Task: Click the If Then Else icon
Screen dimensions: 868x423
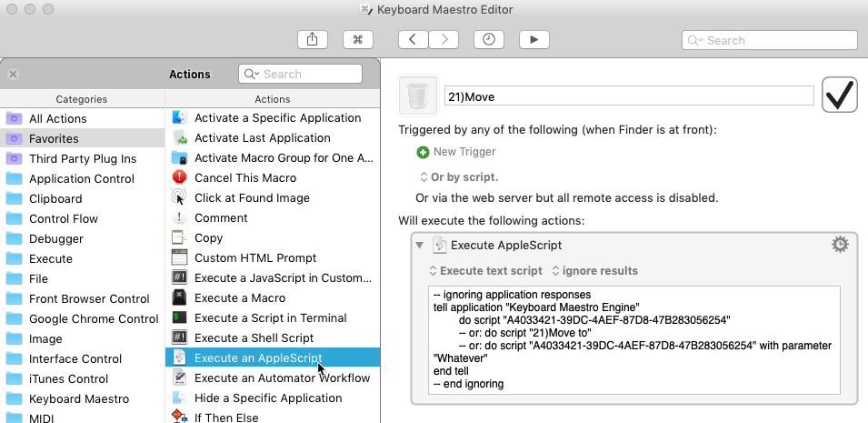Action: (179, 417)
